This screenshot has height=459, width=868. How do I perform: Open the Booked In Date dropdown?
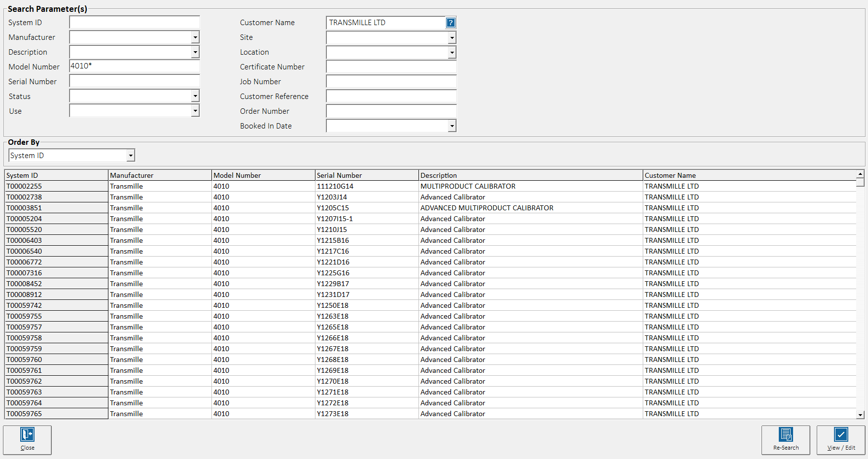(452, 126)
